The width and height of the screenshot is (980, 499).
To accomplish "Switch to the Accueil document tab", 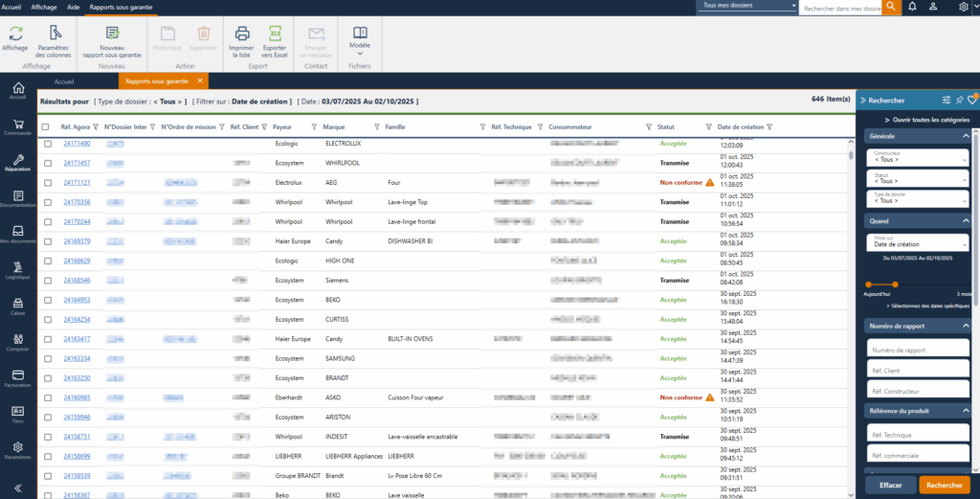I will pyautogui.click(x=64, y=81).
